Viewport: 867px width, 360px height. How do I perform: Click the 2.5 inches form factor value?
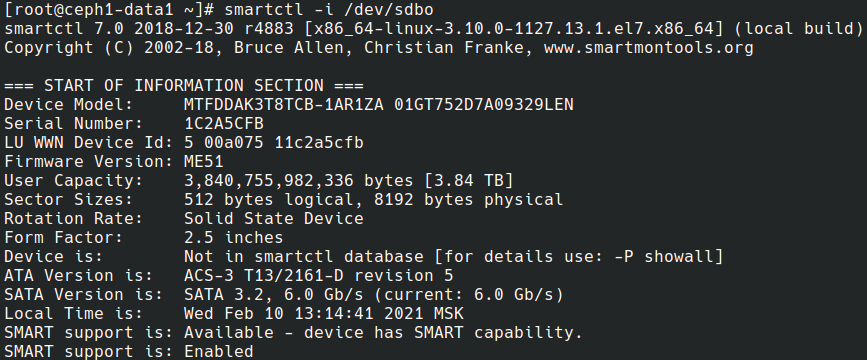(233, 238)
